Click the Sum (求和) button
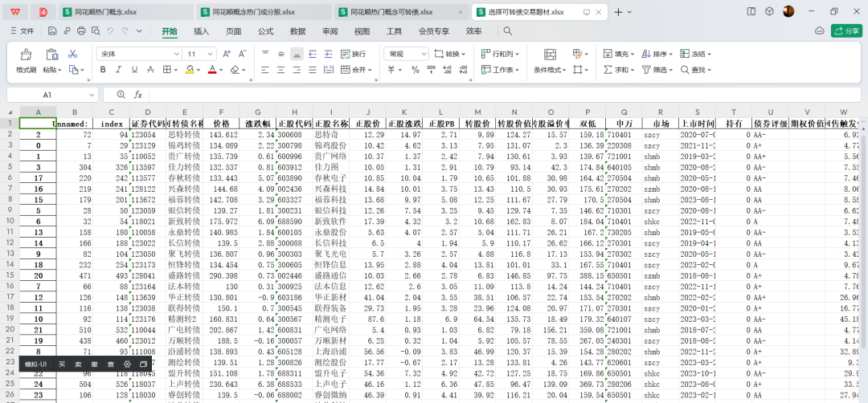 (x=619, y=70)
